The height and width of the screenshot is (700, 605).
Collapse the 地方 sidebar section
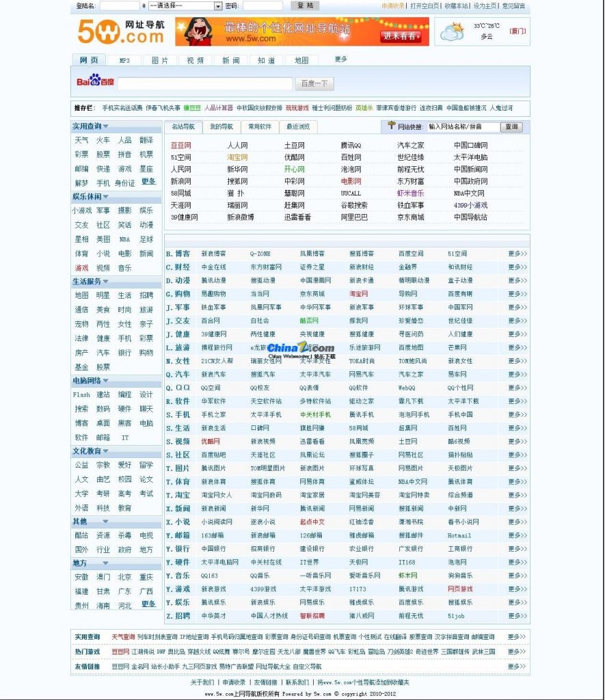coord(105,563)
